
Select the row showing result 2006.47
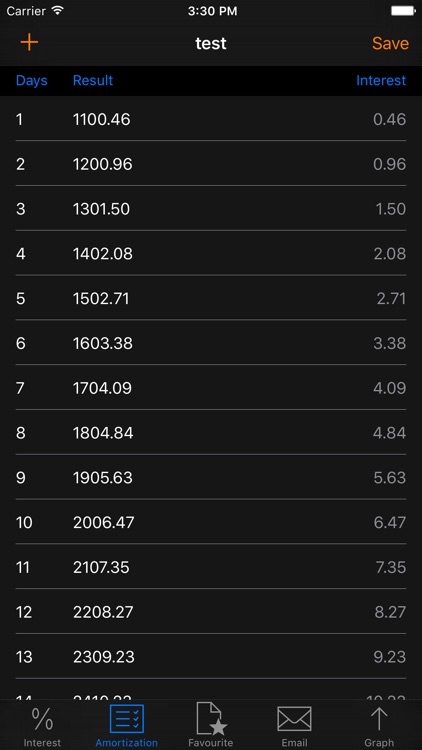click(211, 522)
